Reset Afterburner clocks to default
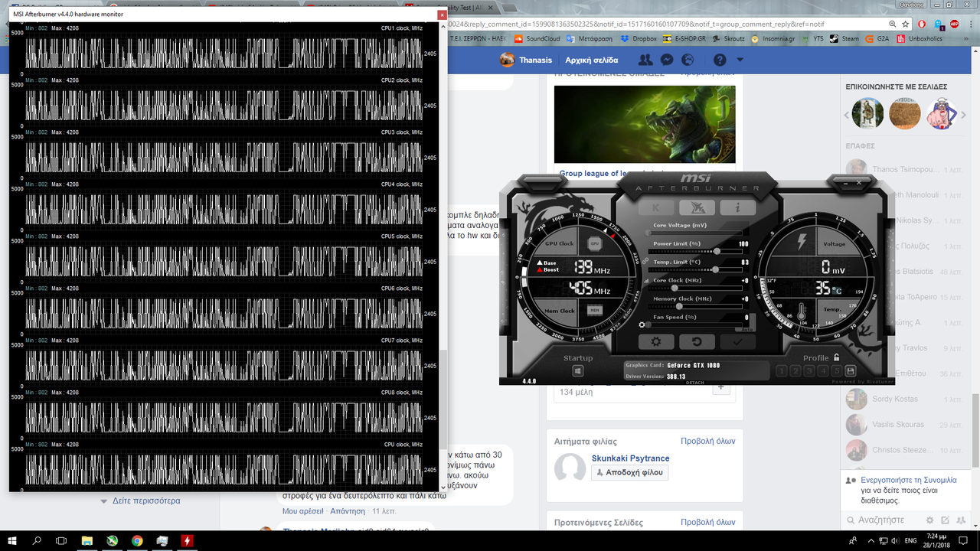 point(697,342)
